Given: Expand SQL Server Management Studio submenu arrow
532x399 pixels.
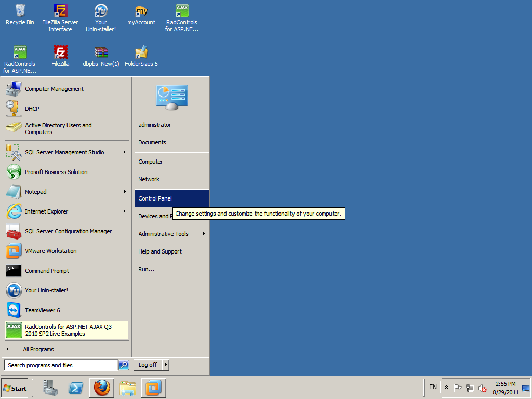Looking at the screenshot, I should click(125, 152).
